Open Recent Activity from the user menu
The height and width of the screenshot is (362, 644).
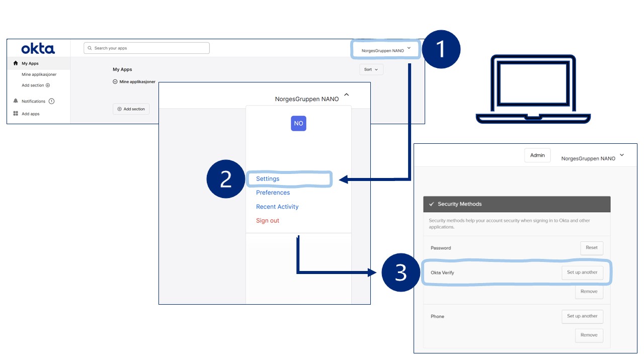[x=277, y=207]
